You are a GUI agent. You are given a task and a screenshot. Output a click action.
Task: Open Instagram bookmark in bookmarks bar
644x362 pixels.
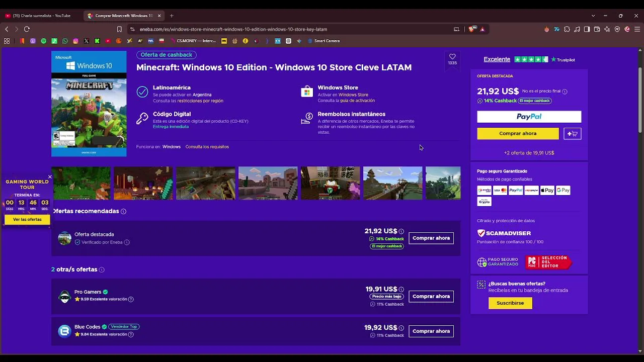click(x=76, y=41)
